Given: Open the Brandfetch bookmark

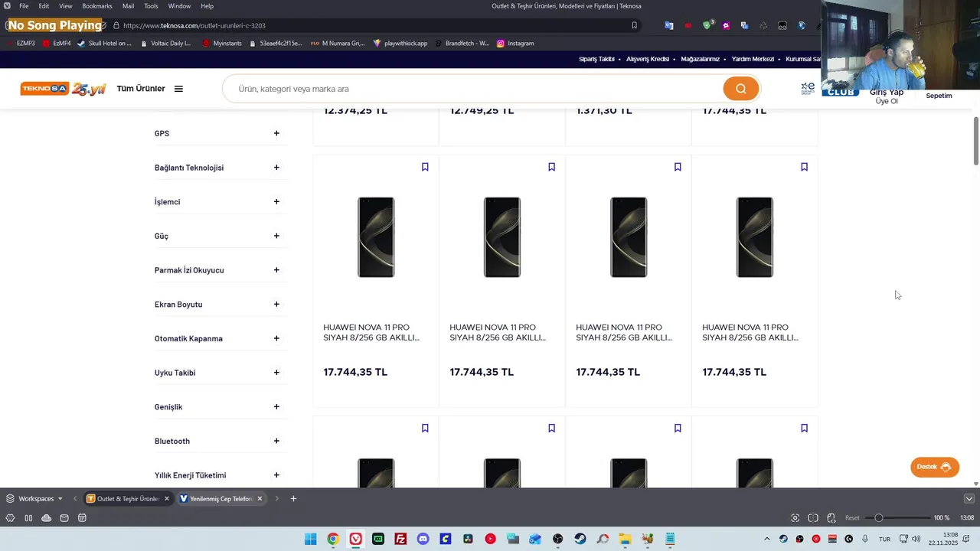Looking at the screenshot, I should coord(462,44).
